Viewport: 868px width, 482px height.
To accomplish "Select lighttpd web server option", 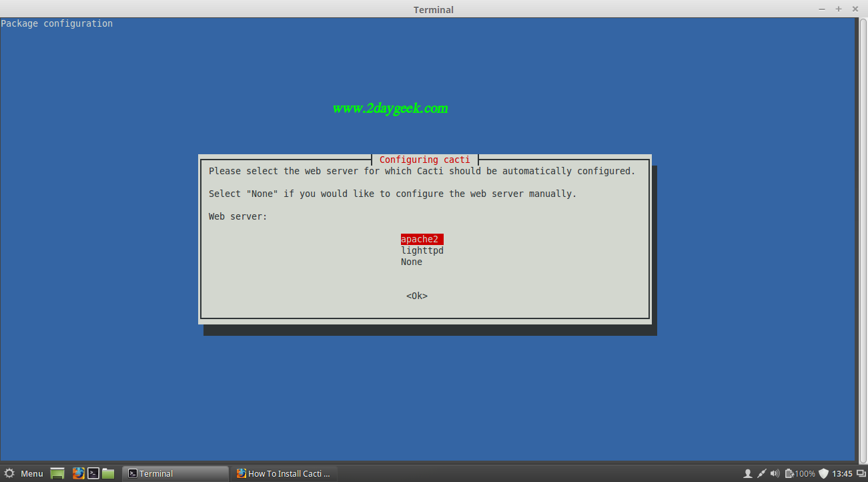I will pyautogui.click(x=422, y=250).
